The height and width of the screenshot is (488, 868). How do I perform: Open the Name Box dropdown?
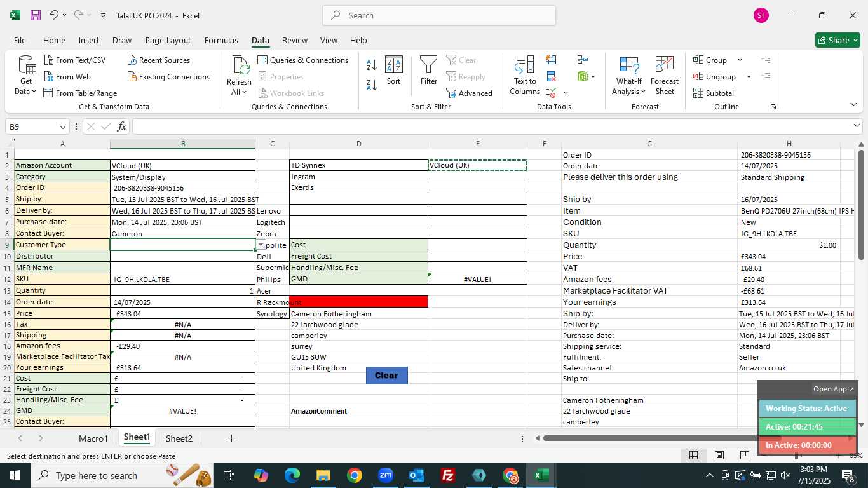[x=62, y=126]
